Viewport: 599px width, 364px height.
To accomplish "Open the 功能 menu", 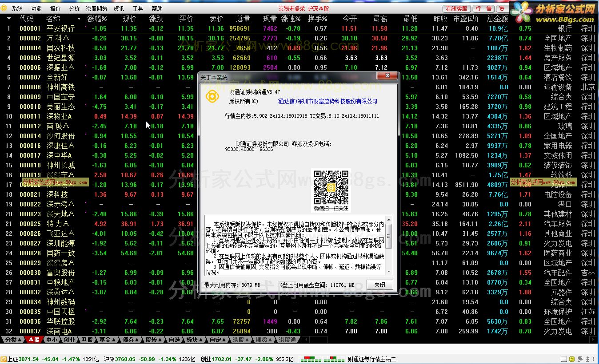I will point(36,8).
